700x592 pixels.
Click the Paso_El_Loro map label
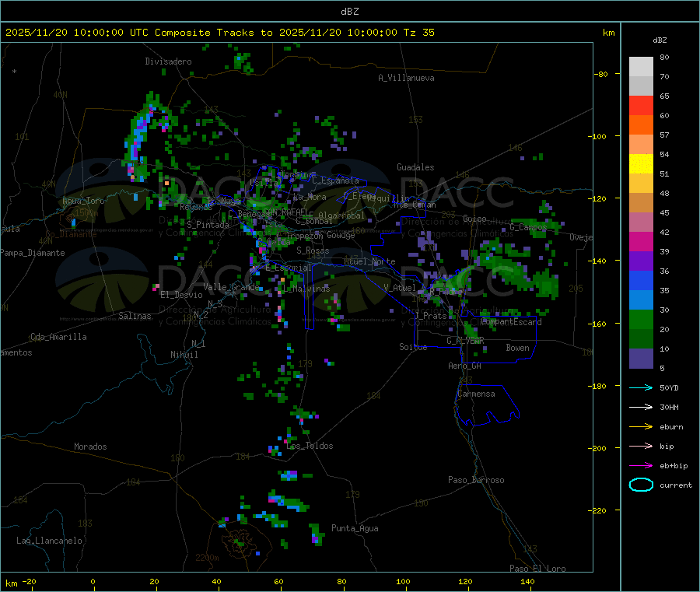point(537,569)
